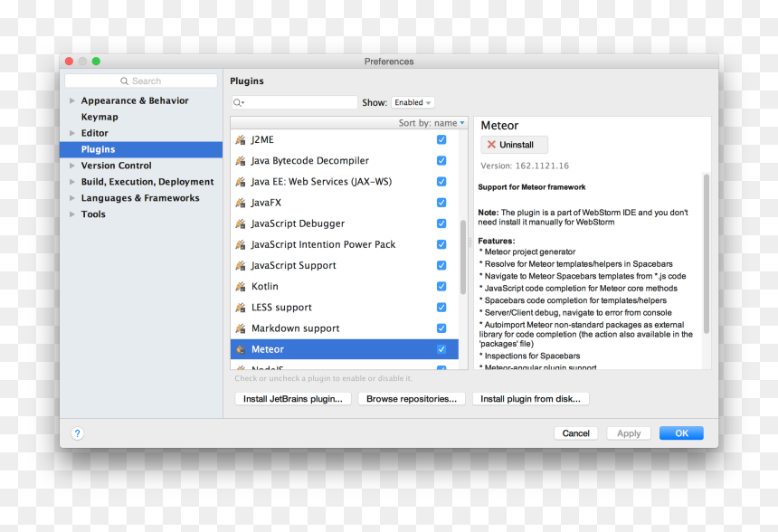The width and height of the screenshot is (778, 532).
Task: Confirm preferences with the OK button
Action: pos(681,433)
